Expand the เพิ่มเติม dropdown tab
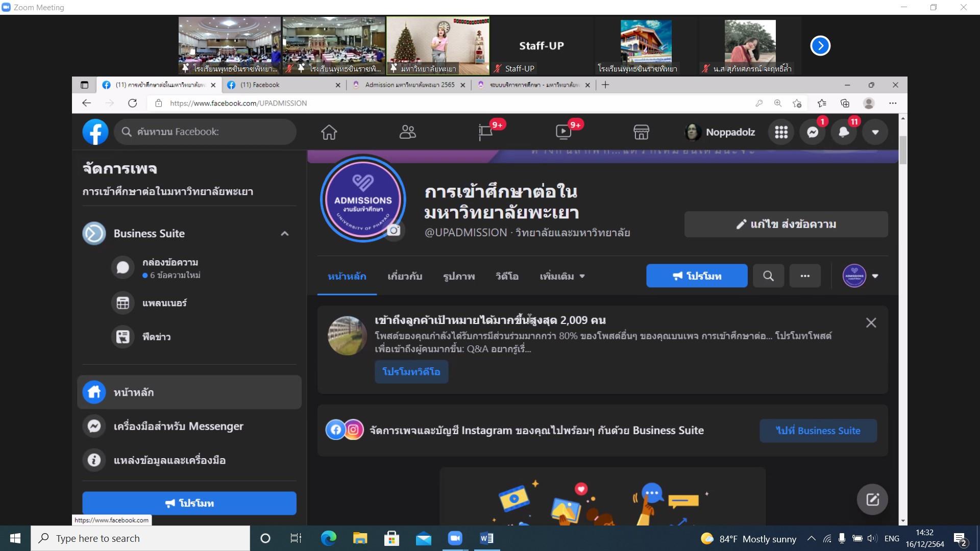Image resolution: width=980 pixels, height=551 pixels. tap(562, 277)
